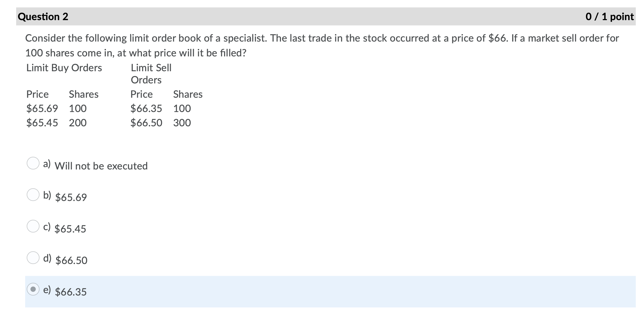Click the $66.35 price in the sell table
This screenshot has width=644, height=313.
coord(146,109)
